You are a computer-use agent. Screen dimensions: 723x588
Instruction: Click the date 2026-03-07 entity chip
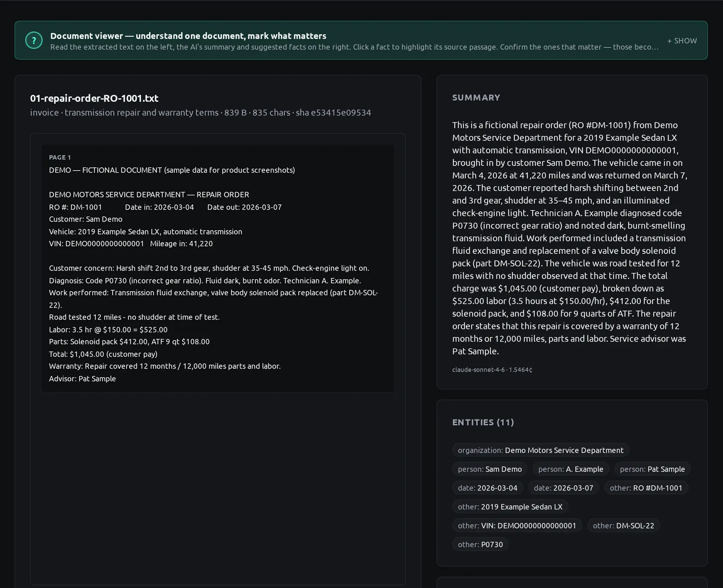coord(563,488)
